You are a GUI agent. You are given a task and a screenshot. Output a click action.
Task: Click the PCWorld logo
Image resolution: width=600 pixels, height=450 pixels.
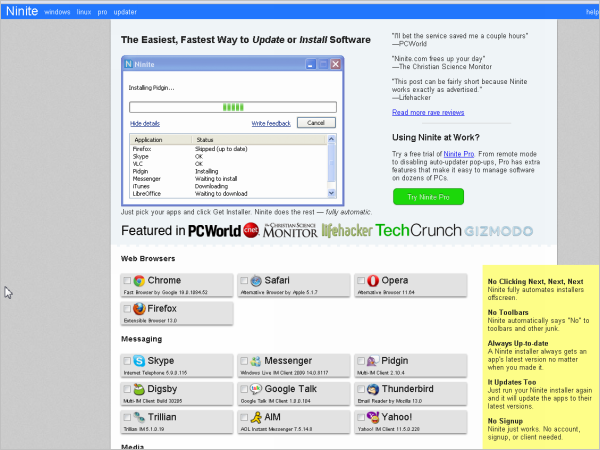click(x=214, y=230)
